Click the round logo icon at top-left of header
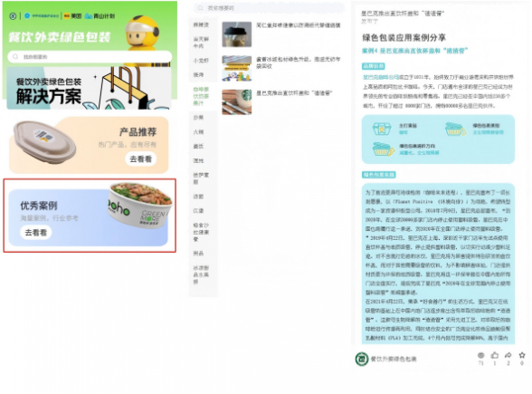 tap(13, 16)
